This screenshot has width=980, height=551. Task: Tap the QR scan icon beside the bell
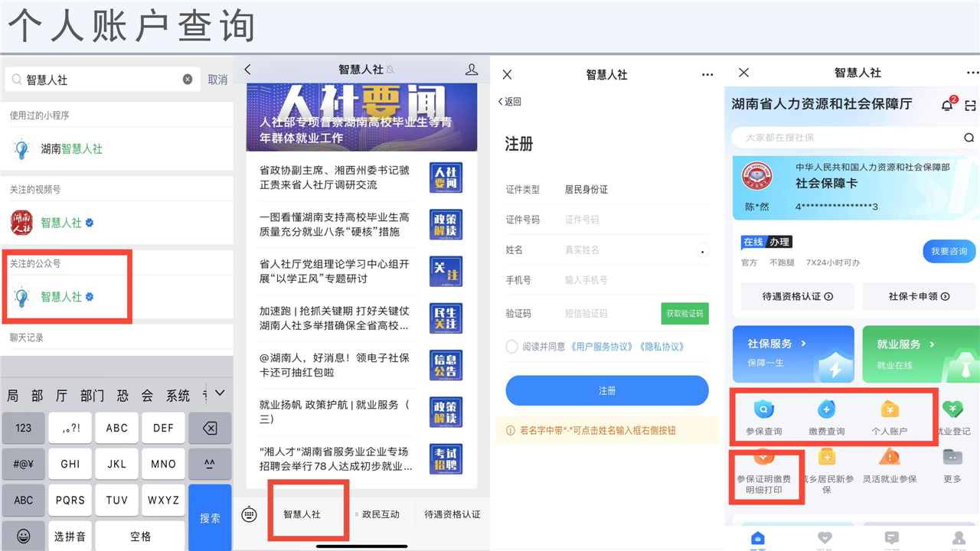tap(970, 106)
